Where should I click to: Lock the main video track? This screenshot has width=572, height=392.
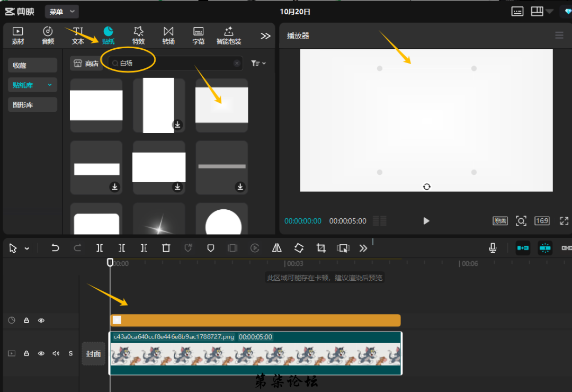26,353
